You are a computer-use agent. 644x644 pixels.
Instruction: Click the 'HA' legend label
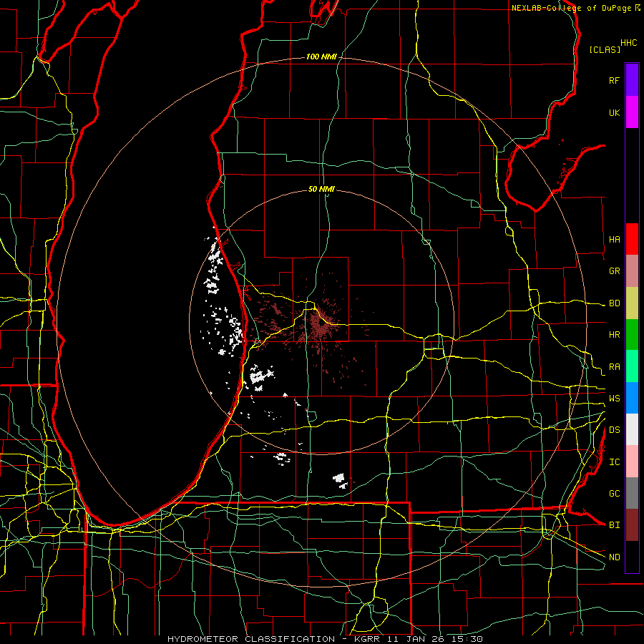point(615,239)
